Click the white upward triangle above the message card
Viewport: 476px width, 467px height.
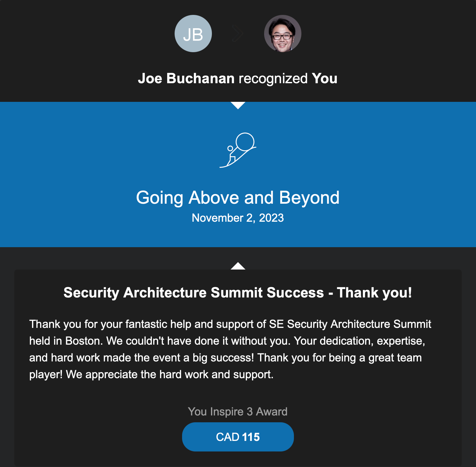pos(238,266)
